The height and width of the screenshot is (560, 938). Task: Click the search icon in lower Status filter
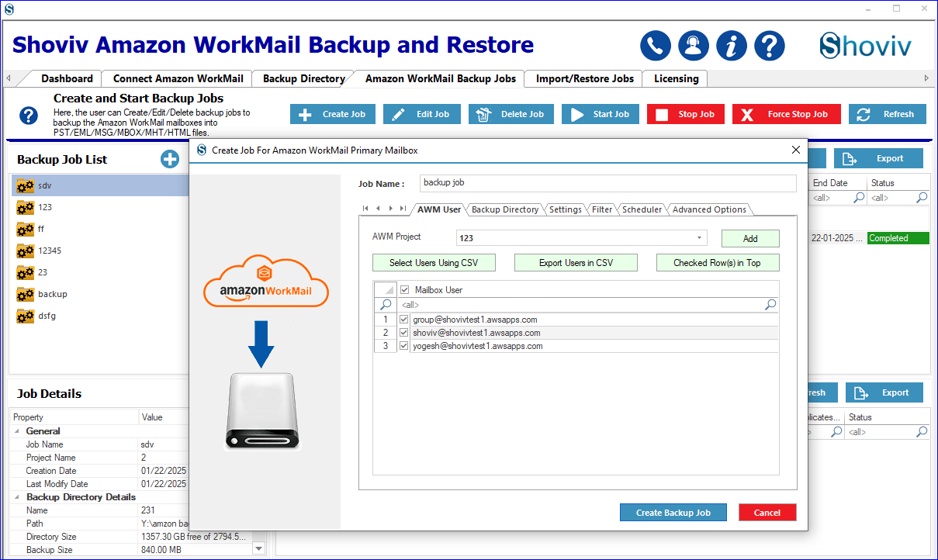point(922,432)
